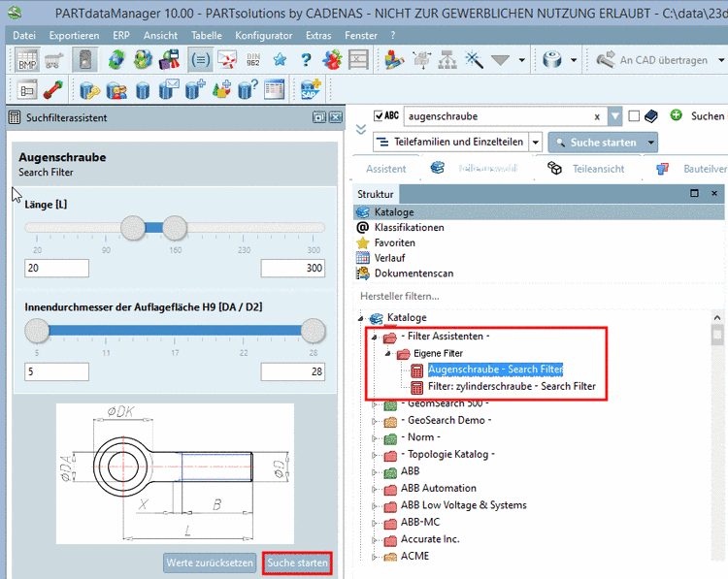Image resolution: width=728 pixels, height=579 pixels.
Task: Toggle the ABC checkbox beside search field
Action: (x=379, y=116)
